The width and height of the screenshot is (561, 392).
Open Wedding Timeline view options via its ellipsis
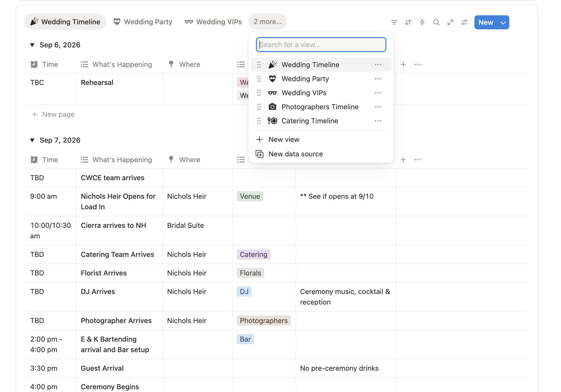point(378,64)
